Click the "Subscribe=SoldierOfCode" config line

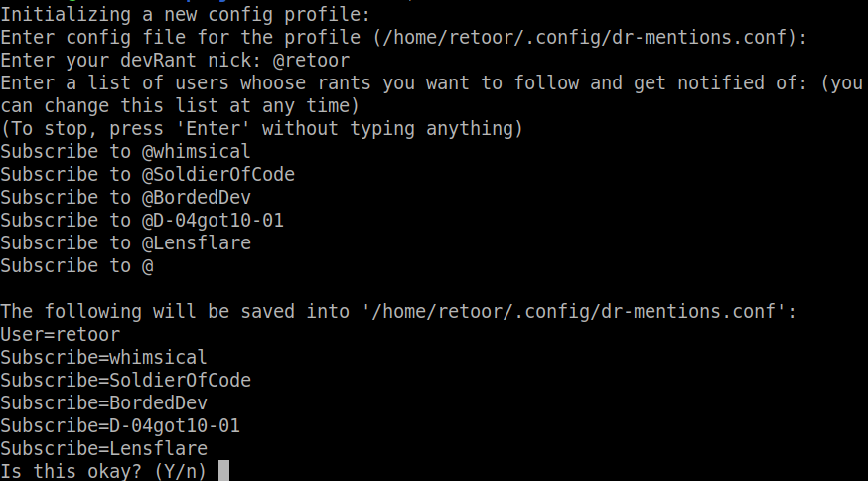(x=125, y=380)
